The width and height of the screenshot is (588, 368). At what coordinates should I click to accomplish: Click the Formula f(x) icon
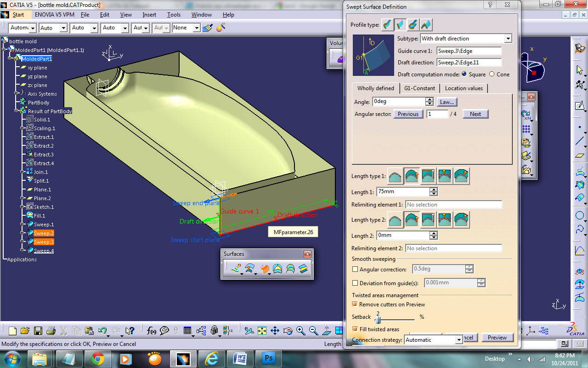pyautogui.click(x=152, y=330)
